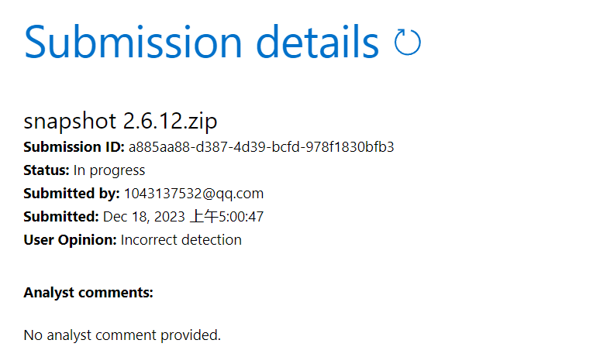
Task: Click the submission ID value a885aa88-d387
Action: [261, 146]
